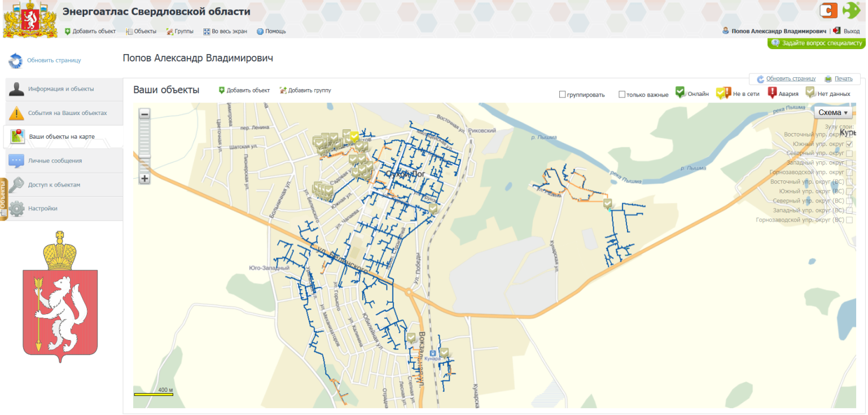Click the printer icon next to Печать

click(x=827, y=79)
